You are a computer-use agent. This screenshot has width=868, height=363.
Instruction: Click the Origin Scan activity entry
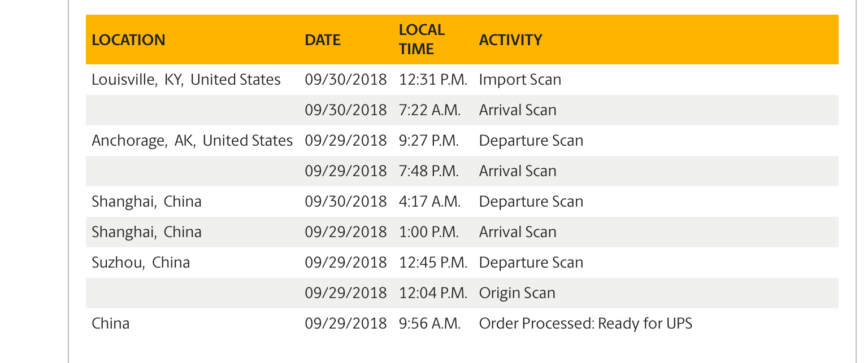click(x=517, y=293)
